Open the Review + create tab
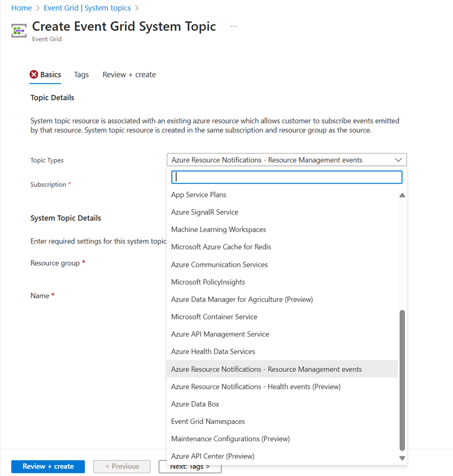This screenshot has height=476, width=453. pyautogui.click(x=129, y=75)
